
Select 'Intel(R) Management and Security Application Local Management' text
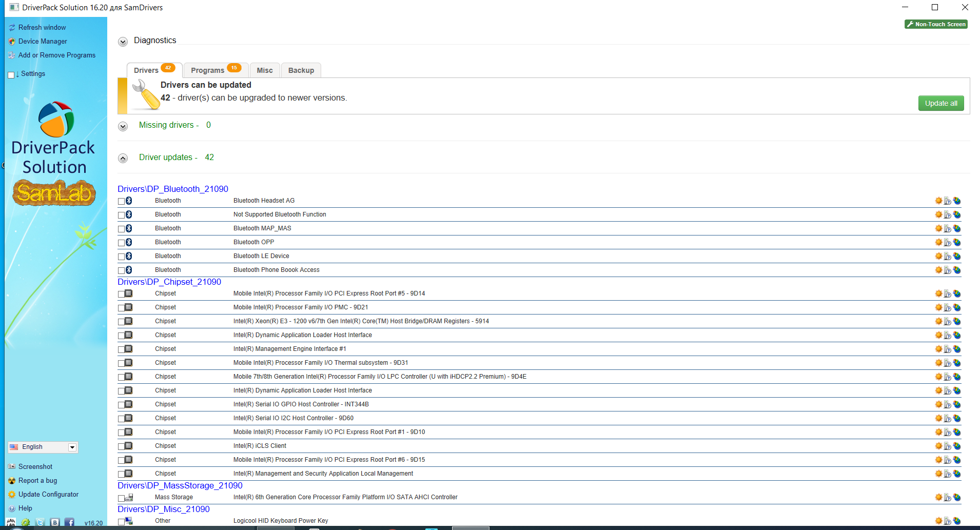pos(323,474)
